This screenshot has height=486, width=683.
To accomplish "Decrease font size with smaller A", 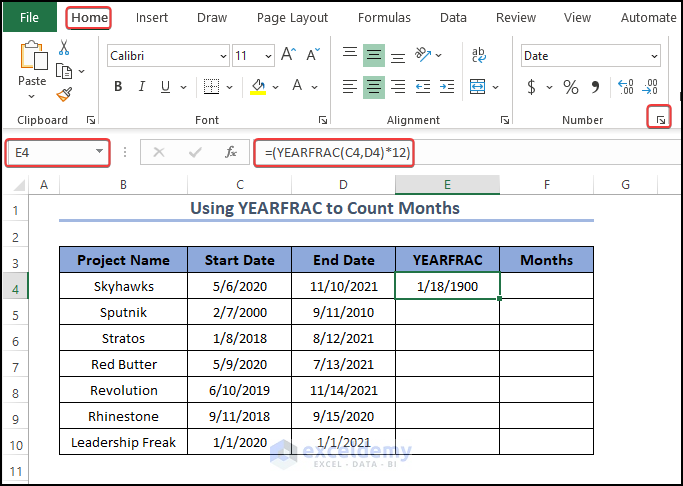I will click(x=313, y=55).
